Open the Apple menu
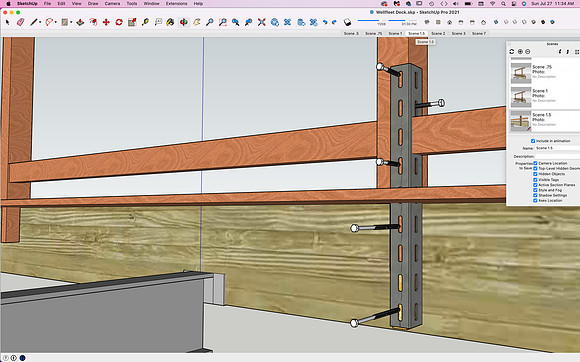 pos(8,3)
